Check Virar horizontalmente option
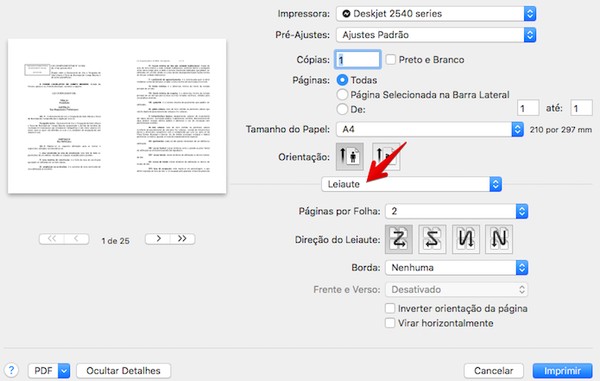Screen dimensions: 600x381 pyautogui.click(x=390, y=323)
